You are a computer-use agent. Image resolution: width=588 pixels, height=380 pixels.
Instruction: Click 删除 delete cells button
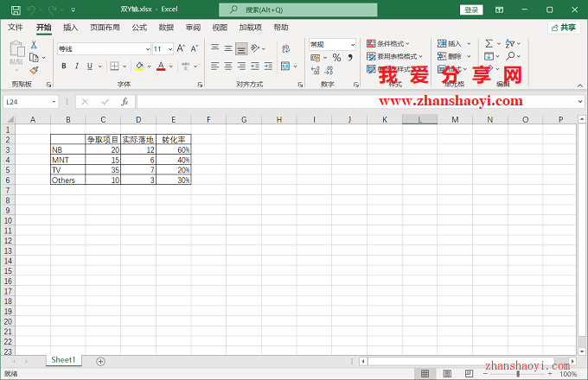[450, 56]
